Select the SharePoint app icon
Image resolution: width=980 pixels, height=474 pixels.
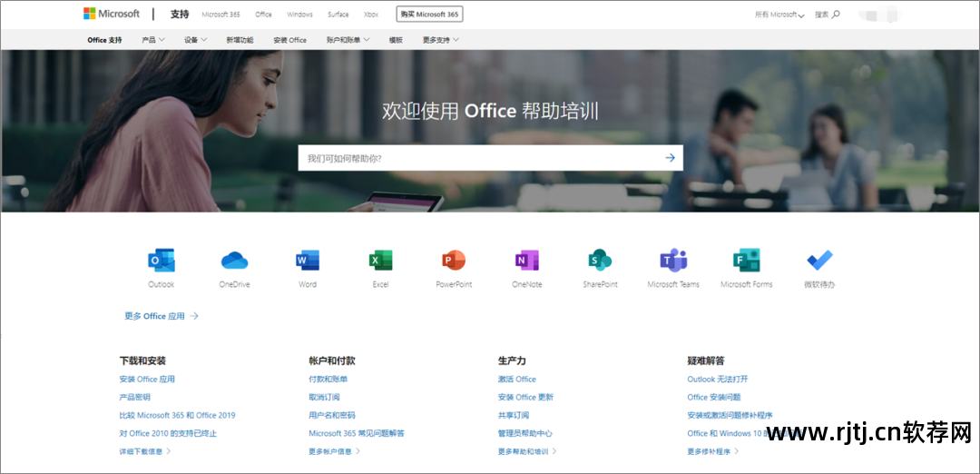click(600, 260)
